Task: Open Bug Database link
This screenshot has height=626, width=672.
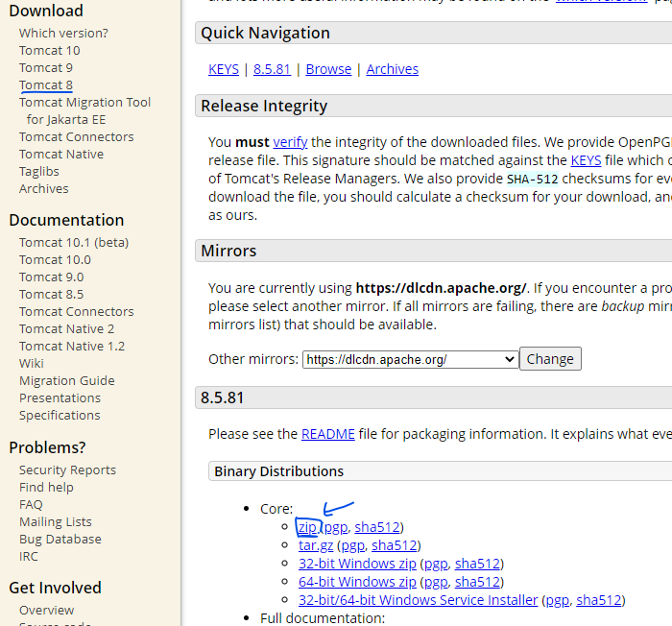Action: point(60,539)
